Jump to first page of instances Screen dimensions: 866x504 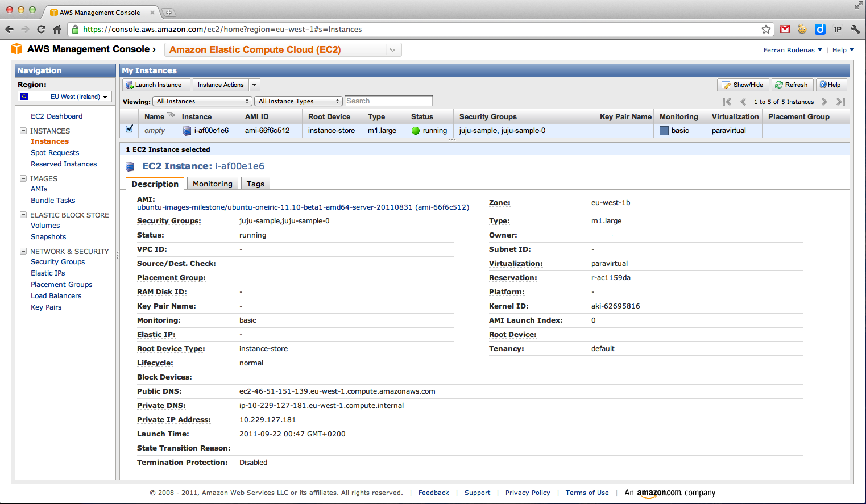click(727, 102)
